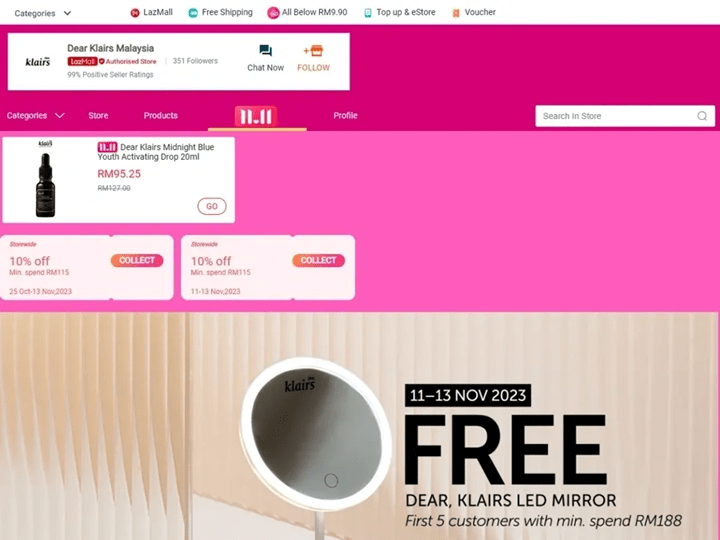Open the Top up & eStore icon link

pos(368,13)
